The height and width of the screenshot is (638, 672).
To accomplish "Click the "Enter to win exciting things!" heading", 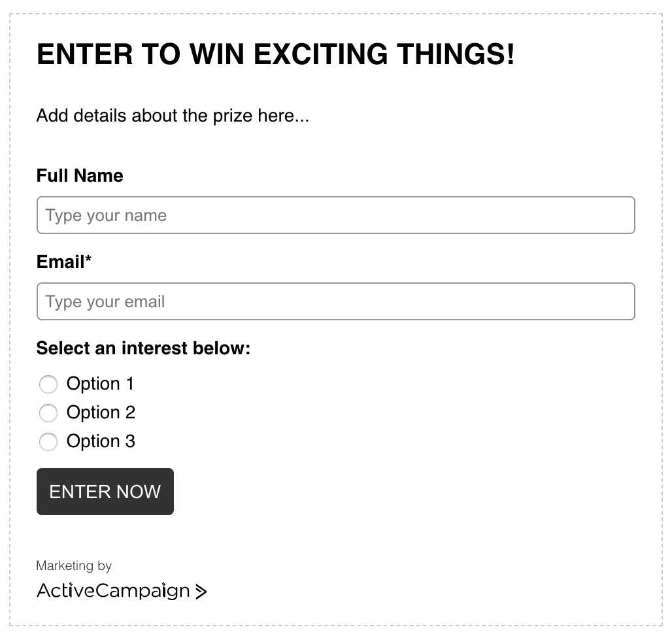I will [275, 54].
